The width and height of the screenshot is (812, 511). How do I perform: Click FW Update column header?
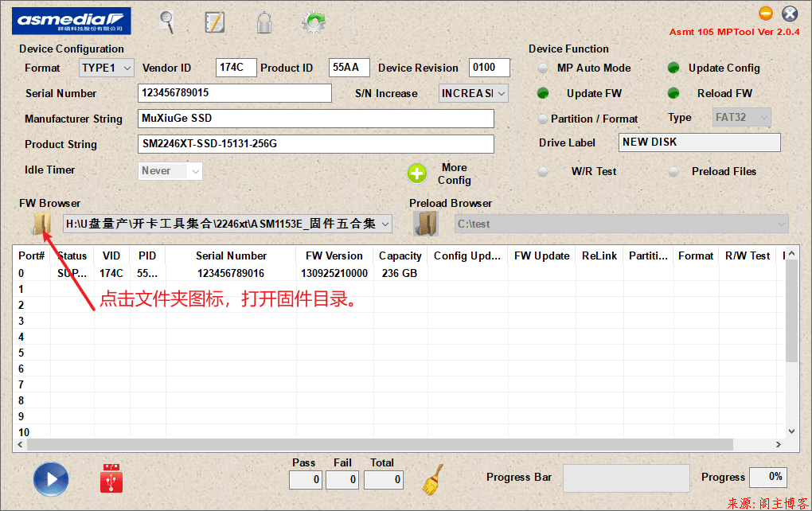[541, 255]
